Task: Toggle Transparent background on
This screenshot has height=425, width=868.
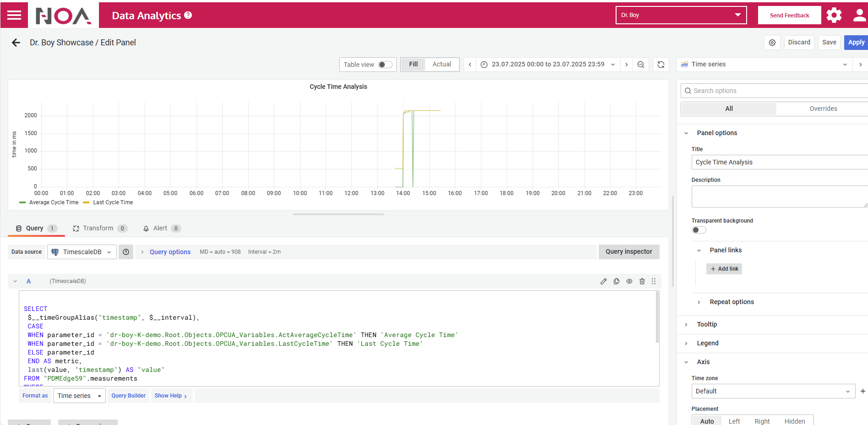Action: tap(699, 230)
